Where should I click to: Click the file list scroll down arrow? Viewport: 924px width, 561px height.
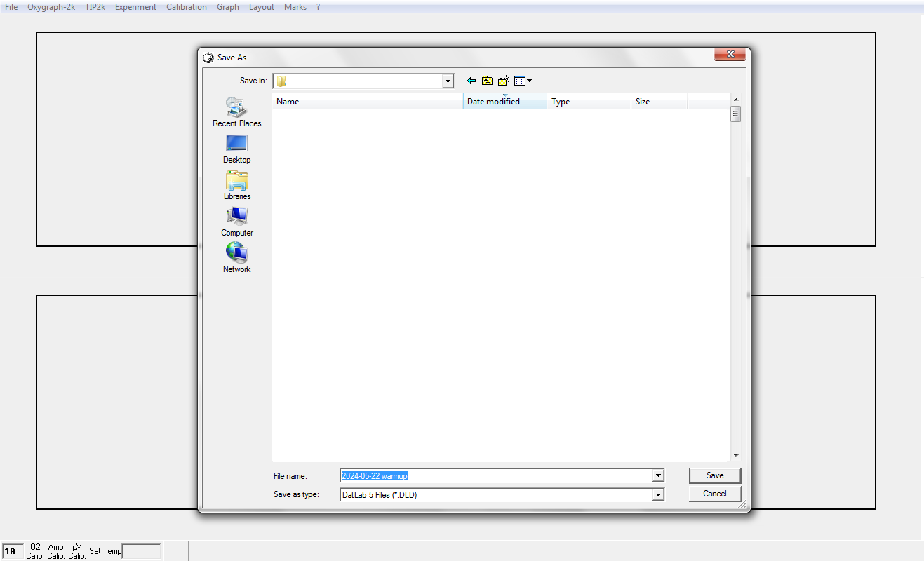(x=735, y=455)
